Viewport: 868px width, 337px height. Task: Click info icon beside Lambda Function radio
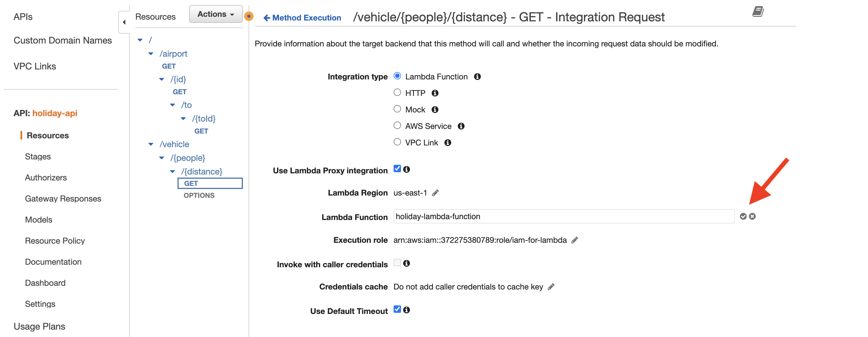pyautogui.click(x=477, y=77)
